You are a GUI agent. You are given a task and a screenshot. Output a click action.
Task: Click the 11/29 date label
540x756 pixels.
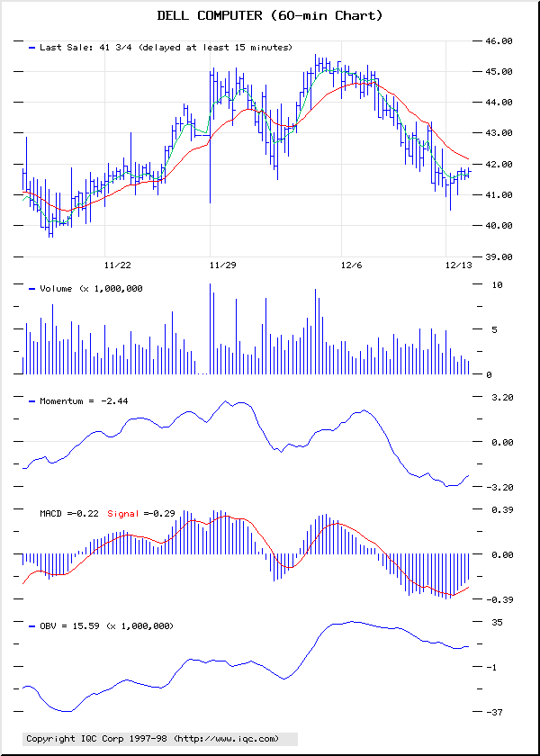point(223,265)
